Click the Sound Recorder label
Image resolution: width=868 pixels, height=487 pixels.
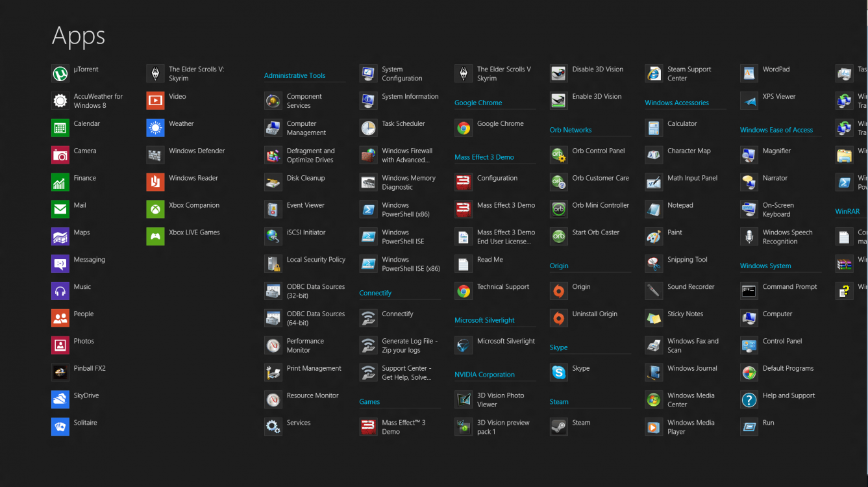coord(691,287)
